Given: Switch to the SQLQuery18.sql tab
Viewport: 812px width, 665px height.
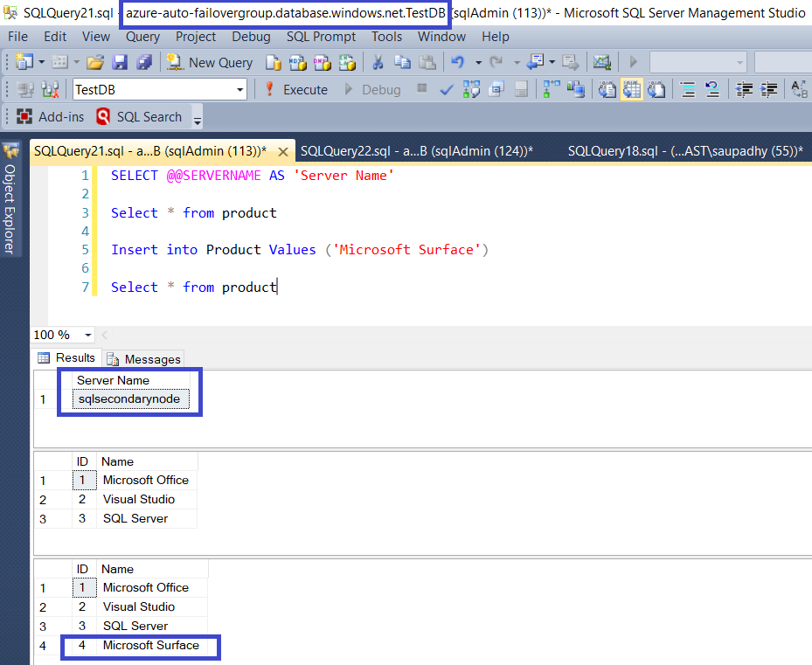Looking at the screenshot, I should click(x=685, y=151).
